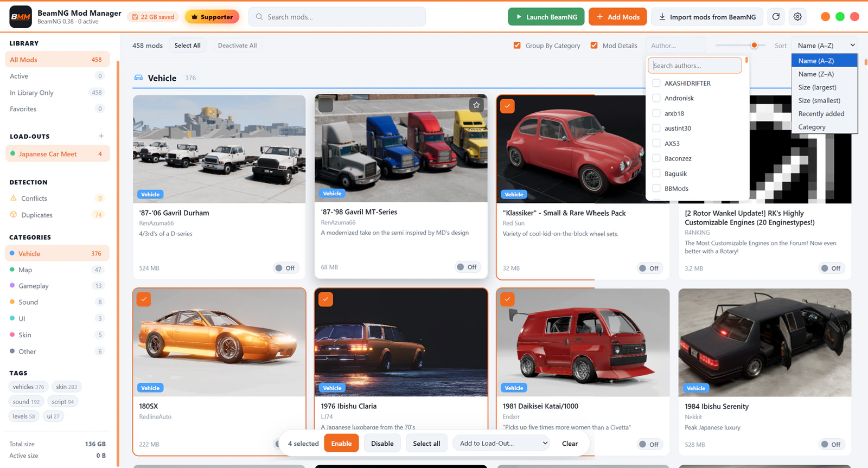Filter by the Sound category
Image resolution: width=868 pixels, height=468 pixels.
pos(58,302)
